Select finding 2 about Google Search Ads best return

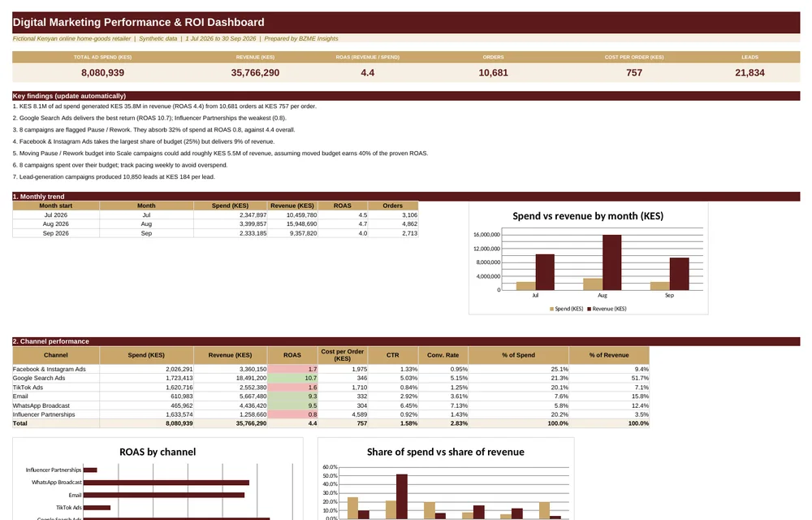coord(149,118)
